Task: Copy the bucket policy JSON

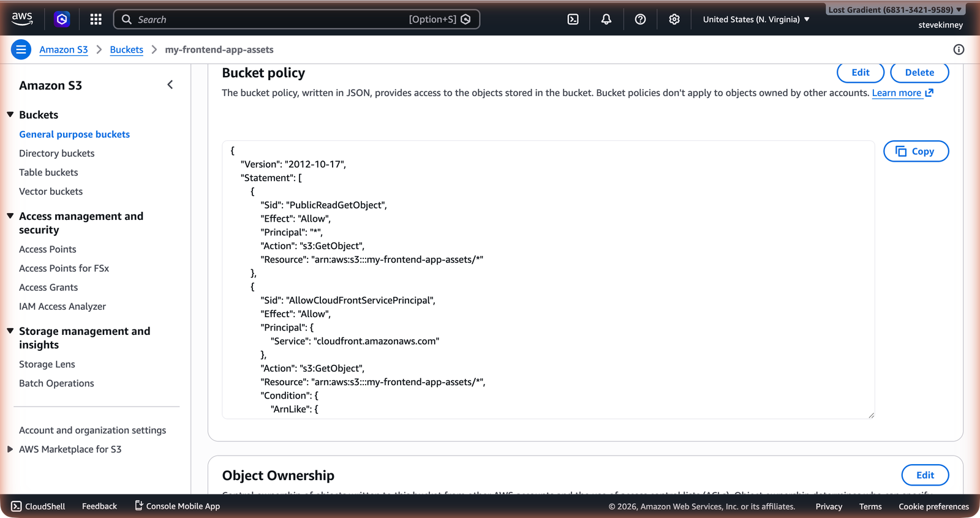Action: (x=916, y=151)
